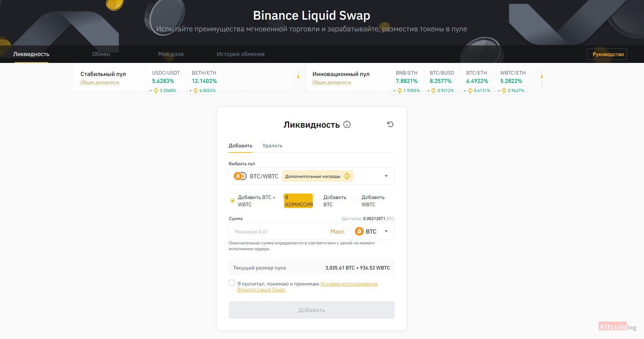Click the BTC/WBTC pair coin icon
644x339 pixels.
pyautogui.click(x=240, y=176)
